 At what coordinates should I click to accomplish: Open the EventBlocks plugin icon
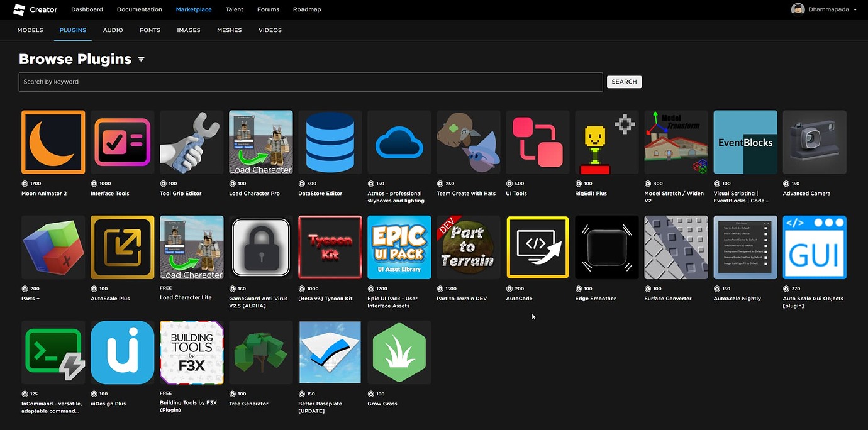[x=745, y=142]
